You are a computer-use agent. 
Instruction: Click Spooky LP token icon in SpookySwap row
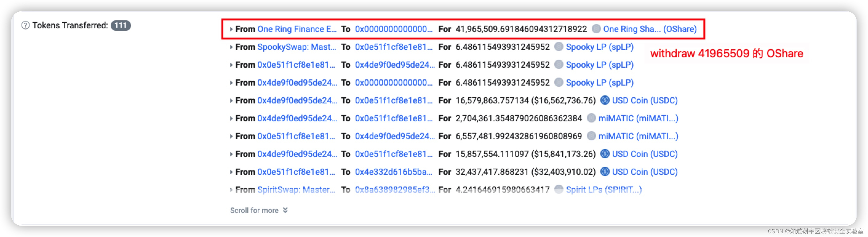pyautogui.click(x=559, y=46)
